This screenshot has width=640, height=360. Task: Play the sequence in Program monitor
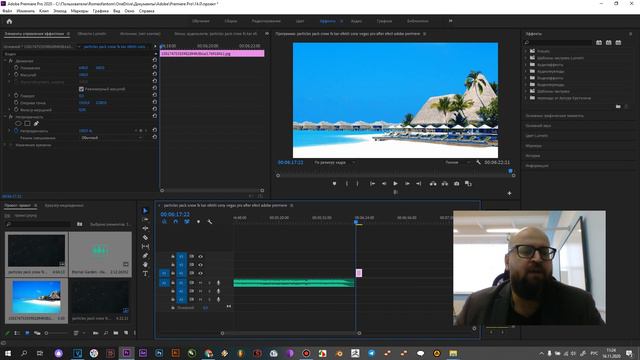(x=395, y=184)
